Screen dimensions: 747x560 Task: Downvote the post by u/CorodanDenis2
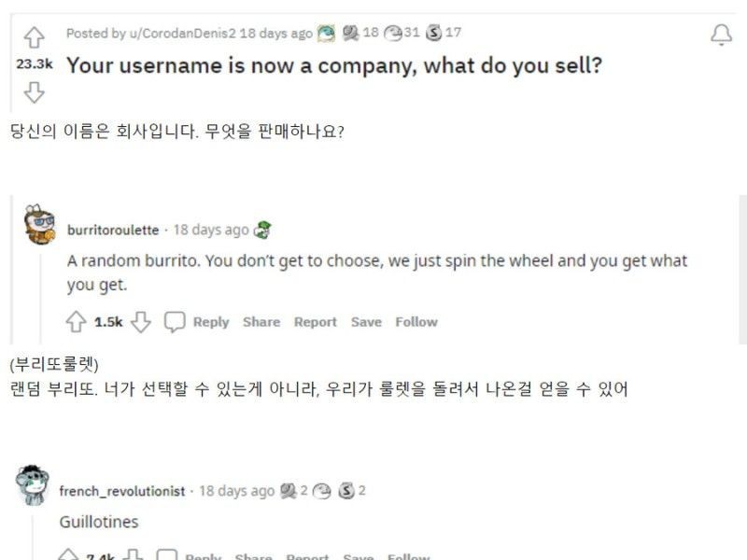[x=34, y=91]
